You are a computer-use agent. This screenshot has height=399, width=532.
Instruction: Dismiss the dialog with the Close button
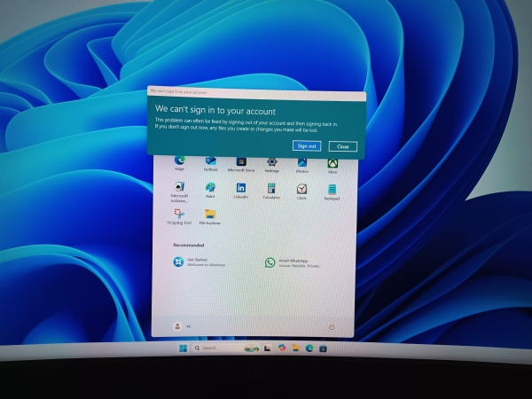click(342, 146)
